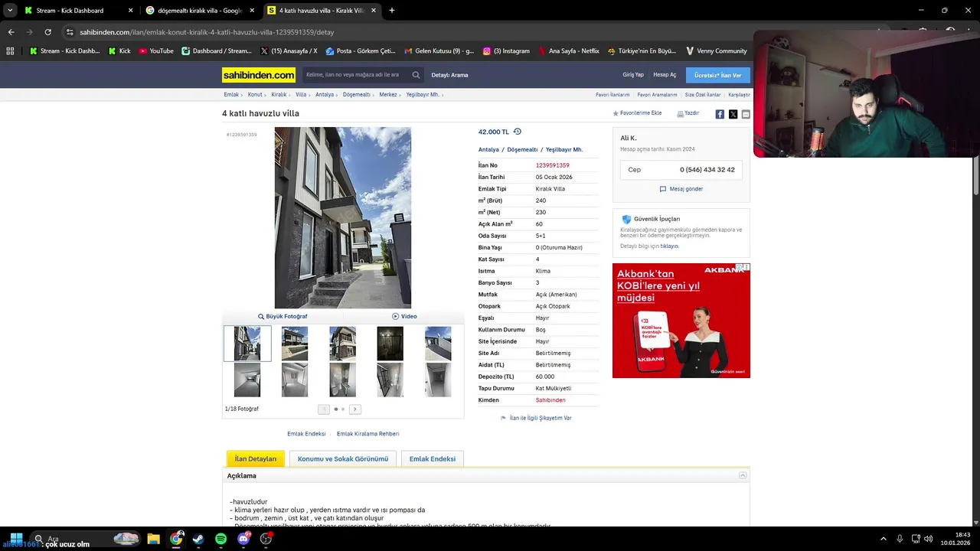Viewport: 980px width, 551px height.
Task: Click the tıklayın link in Güvenlik İpuçları
Action: pyautogui.click(x=669, y=246)
